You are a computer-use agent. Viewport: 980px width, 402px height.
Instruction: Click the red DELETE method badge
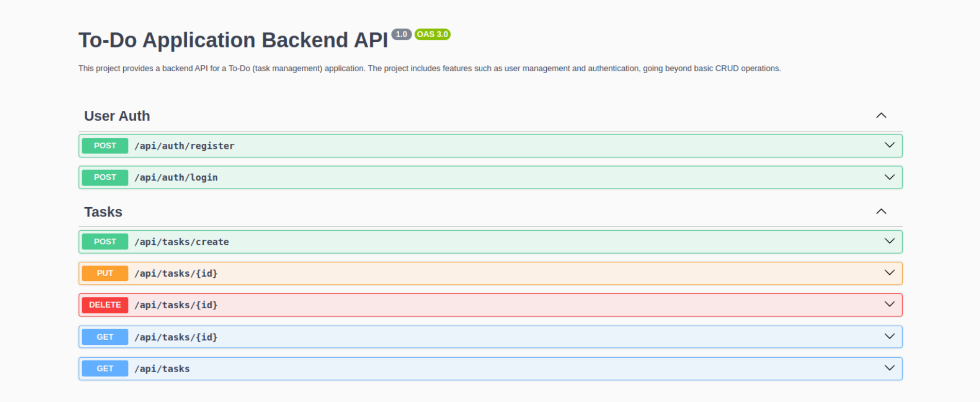pos(105,305)
